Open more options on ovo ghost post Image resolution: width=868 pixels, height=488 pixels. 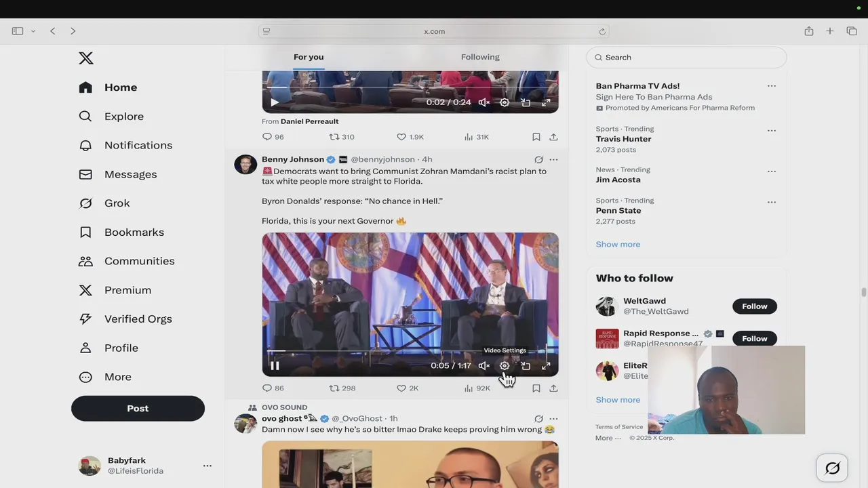coord(553,419)
